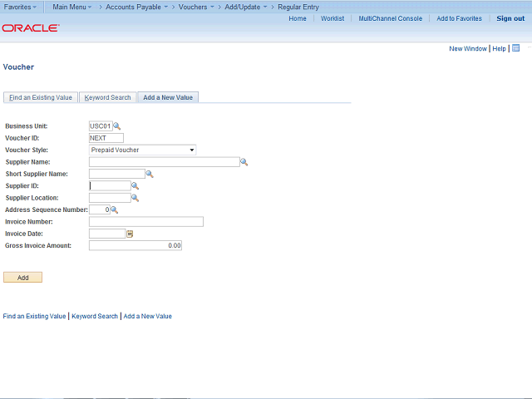Expand Vouchers breadcrumb menu
Image resolution: width=532 pixels, height=399 pixels.
pos(196,7)
